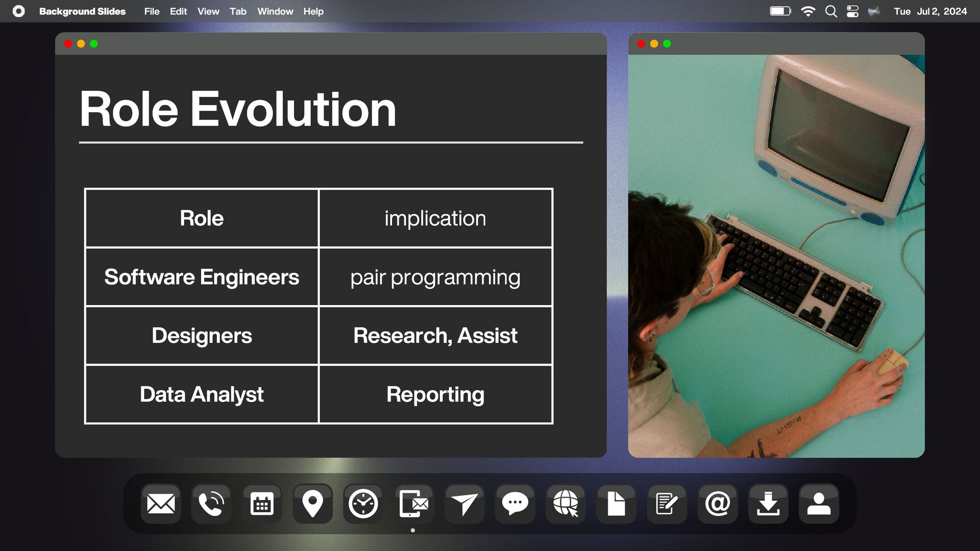980x551 pixels.
Task: Open the chat speech bubble icon
Action: pos(514,504)
